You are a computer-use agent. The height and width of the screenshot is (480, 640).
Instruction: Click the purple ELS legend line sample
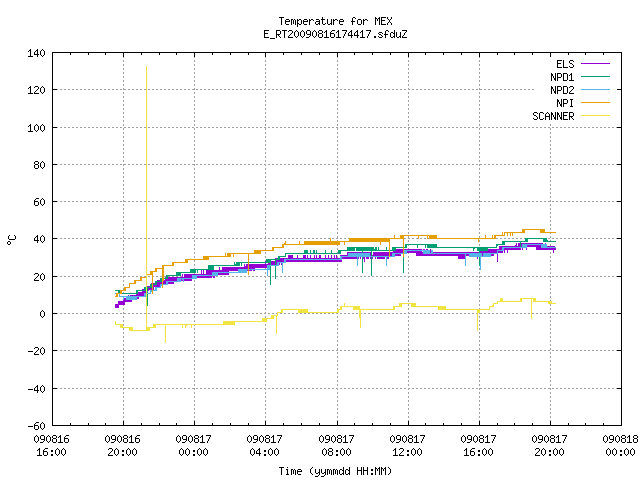coord(595,64)
